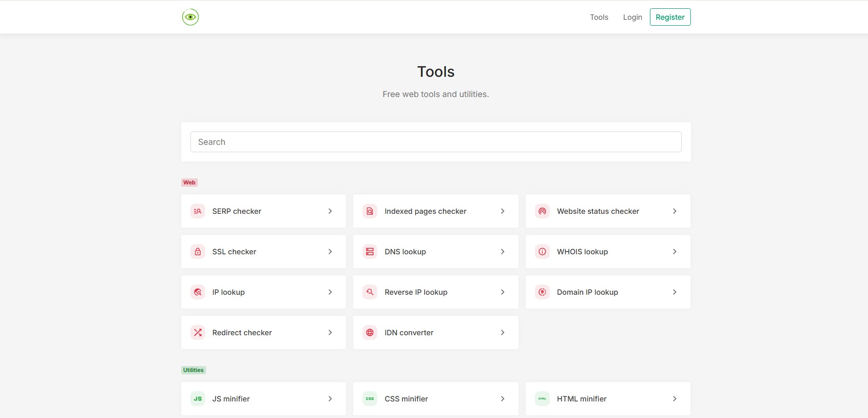
Task: Click the IDN converter globe icon
Action: (370, 332)
